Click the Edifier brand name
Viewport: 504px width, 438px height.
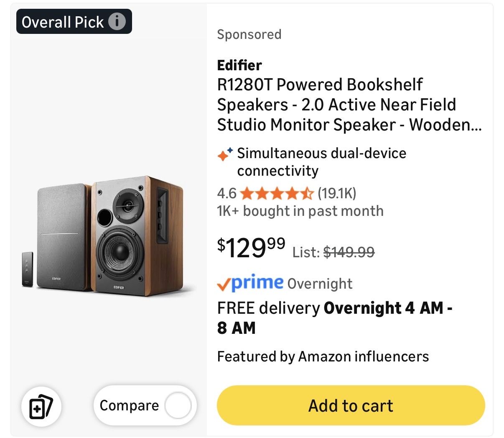click(239, 65)
